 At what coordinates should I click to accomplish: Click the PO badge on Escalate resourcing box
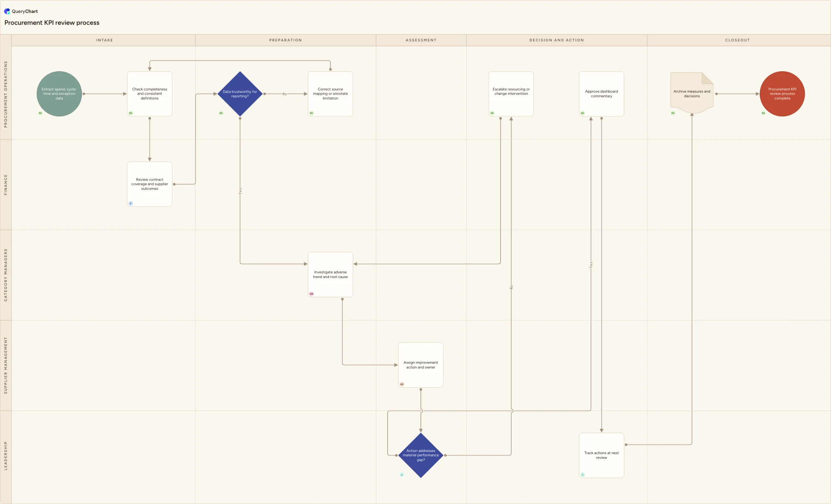[x=492, y=113]
